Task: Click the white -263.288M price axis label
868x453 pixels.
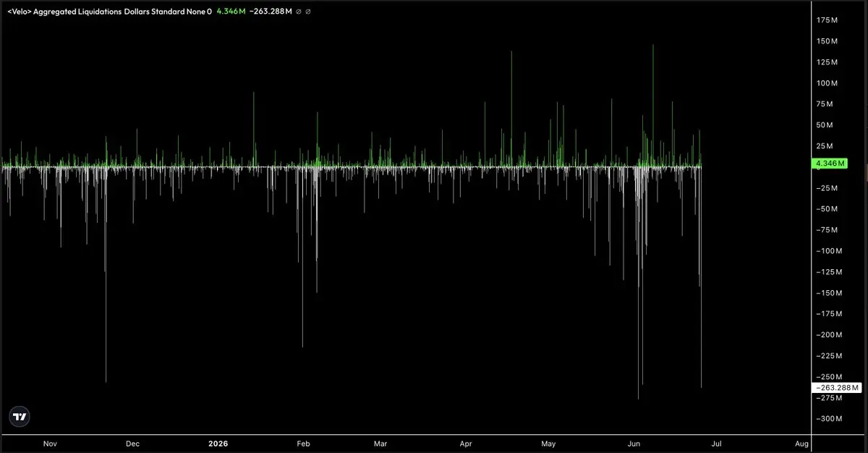Action: (837, 387)
